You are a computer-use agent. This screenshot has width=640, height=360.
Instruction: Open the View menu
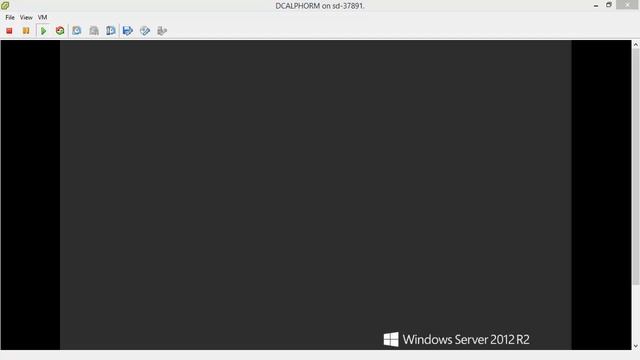tap(26, 18)
